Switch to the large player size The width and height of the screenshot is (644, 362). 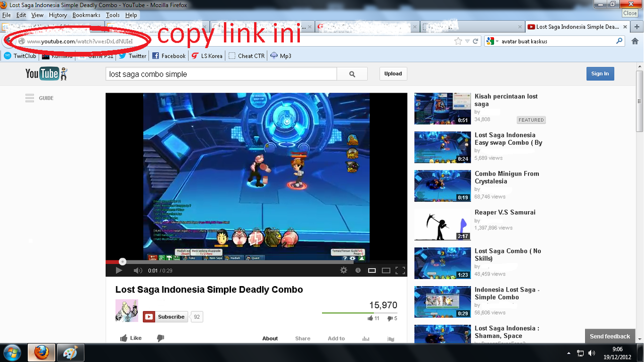(x=386, y=270)
